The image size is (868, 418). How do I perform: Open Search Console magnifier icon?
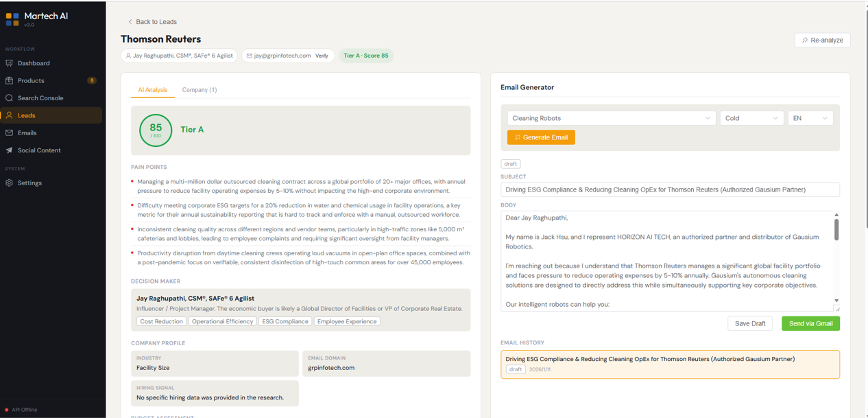10,98
